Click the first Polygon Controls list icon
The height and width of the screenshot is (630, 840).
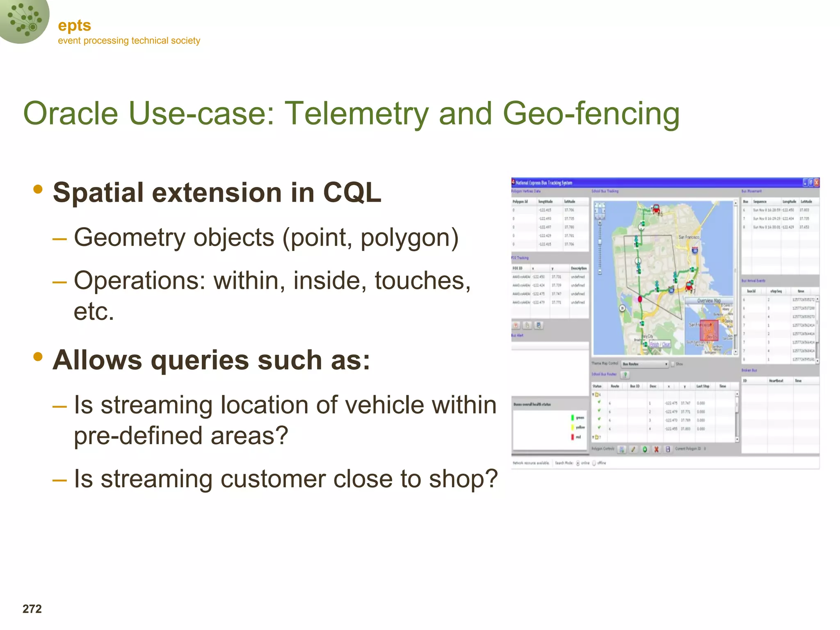click(622, 450)
